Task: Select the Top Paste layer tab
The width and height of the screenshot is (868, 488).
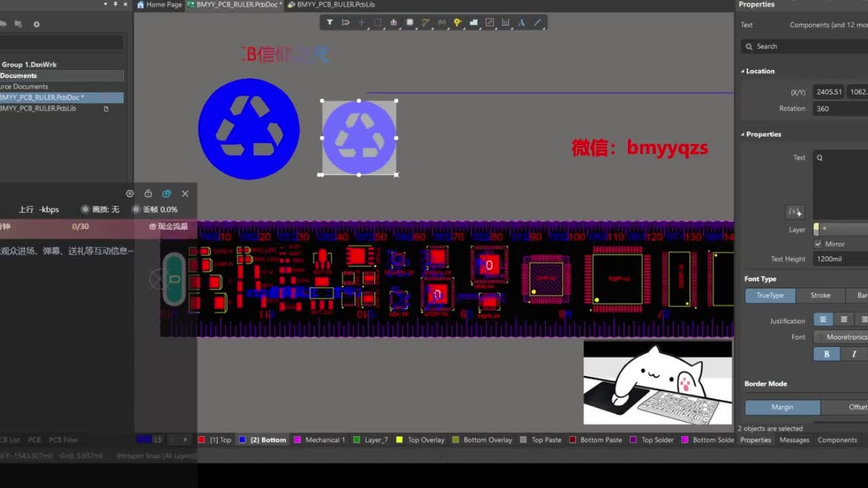Action: (x=540, y=440)
